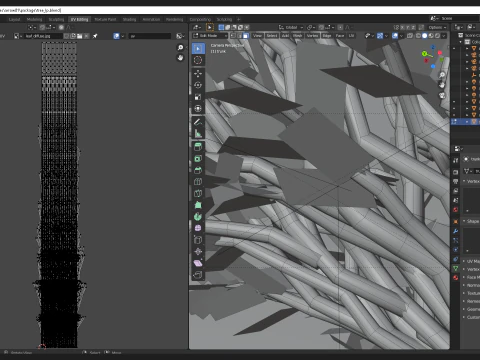
Task: Switch to the Texture Paint workspace tab
Action: point(105,19)
